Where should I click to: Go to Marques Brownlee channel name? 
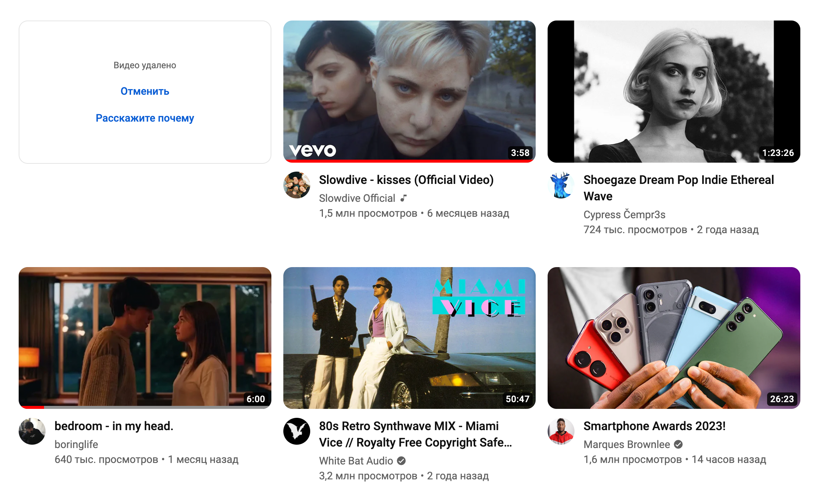point(626,444)
